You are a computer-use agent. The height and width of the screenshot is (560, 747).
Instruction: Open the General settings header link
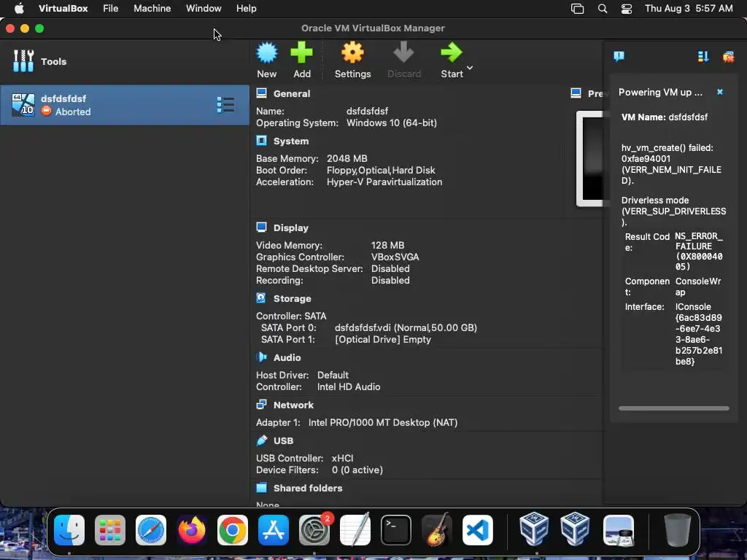(292, 94)
